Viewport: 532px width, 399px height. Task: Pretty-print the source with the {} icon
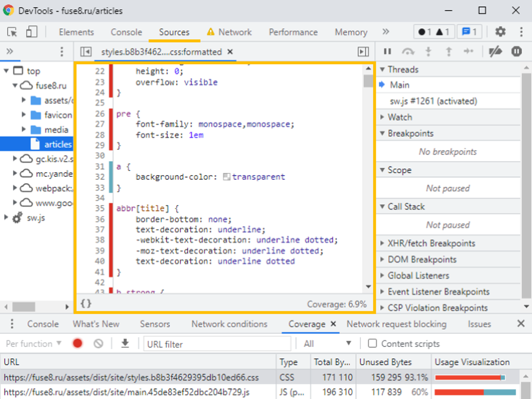[86, 303]
